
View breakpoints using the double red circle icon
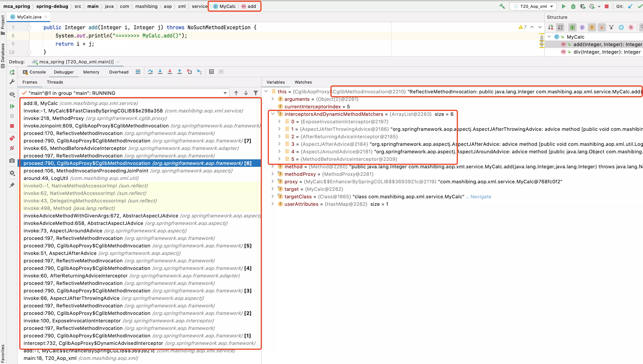pyautogui.click(x=12, y=138)
